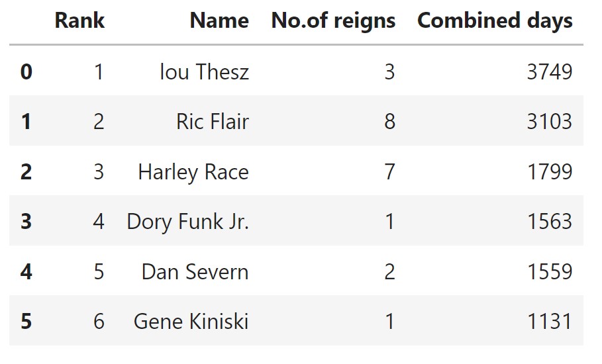Image resolution: width=602 pixels, height=364 pixels.
Task: Select the lou Thesz name cell
Action: [x=204, y=71]
